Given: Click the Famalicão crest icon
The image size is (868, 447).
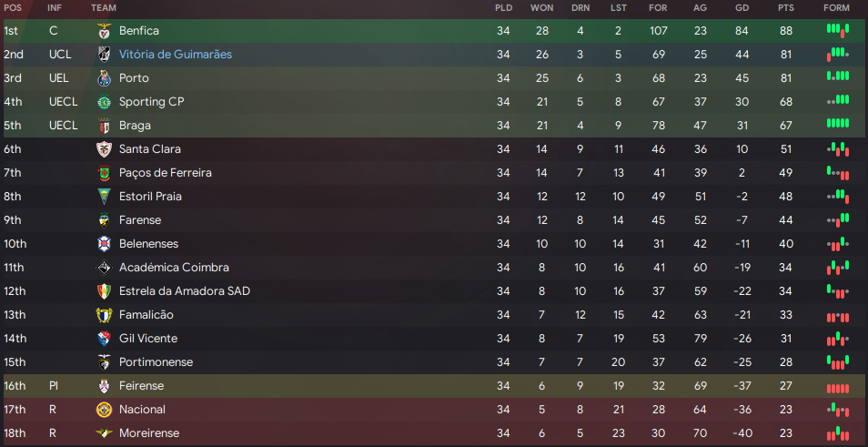Looking at the screenshot, I should coord(104,315).
